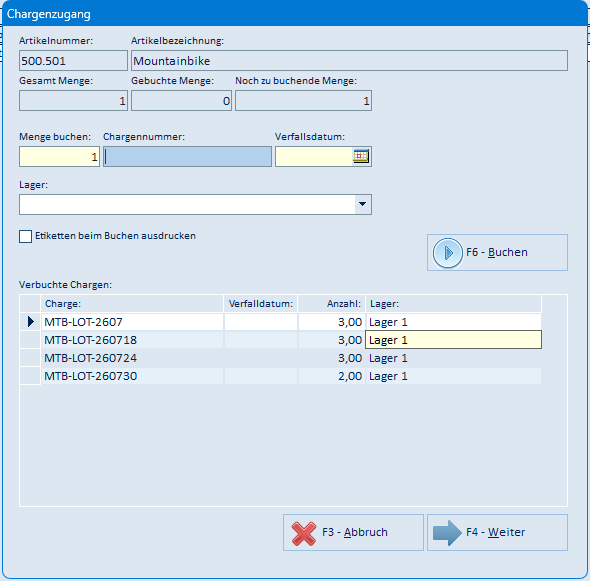Image resolution: width=590 pixels, height=581 pixels.
Task: Click the blue play icon on Buchen
Action: pyautogui.click(x=447, y=253)
